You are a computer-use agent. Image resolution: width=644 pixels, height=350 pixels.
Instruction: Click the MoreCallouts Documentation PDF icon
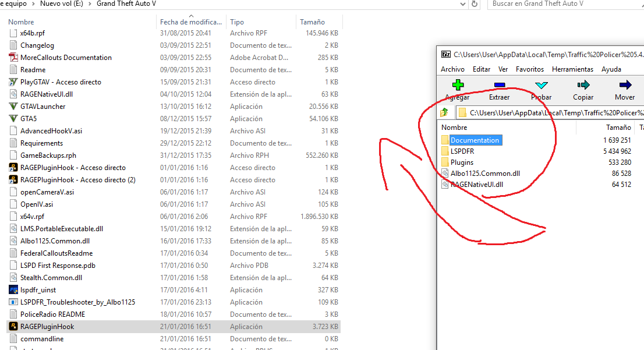[13, 58]
